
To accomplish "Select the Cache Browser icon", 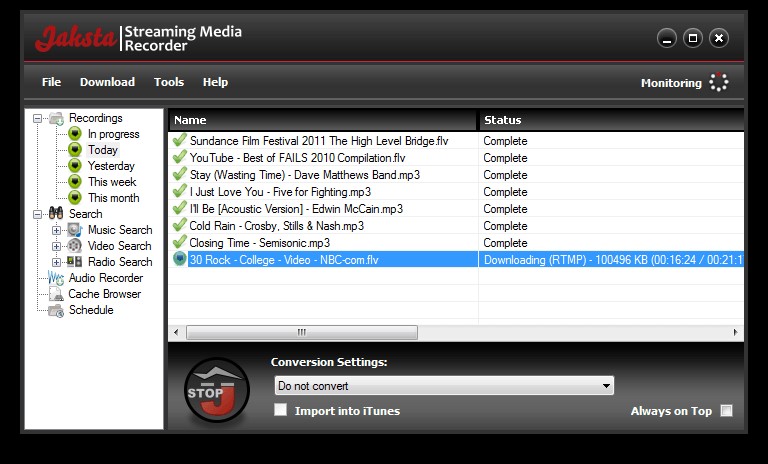I will click(x=56, y=294).
